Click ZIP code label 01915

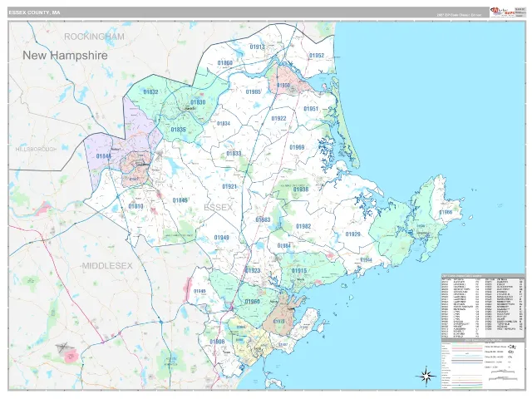299,270
